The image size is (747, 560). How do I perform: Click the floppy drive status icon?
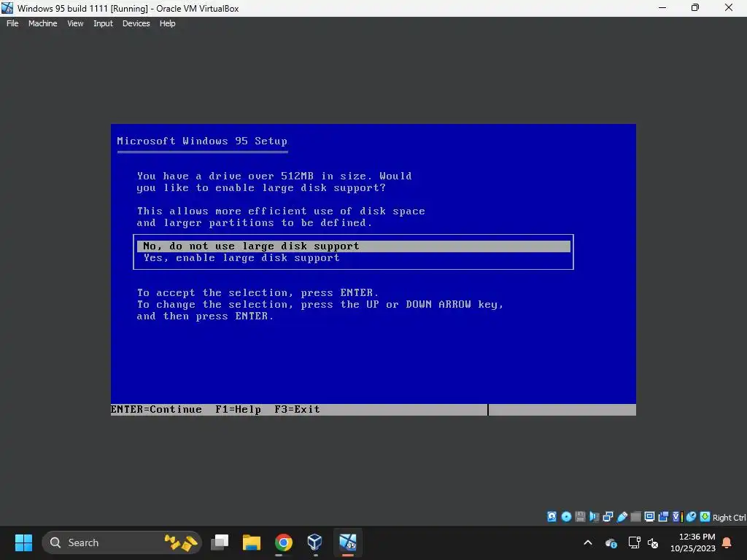point(580,517)
